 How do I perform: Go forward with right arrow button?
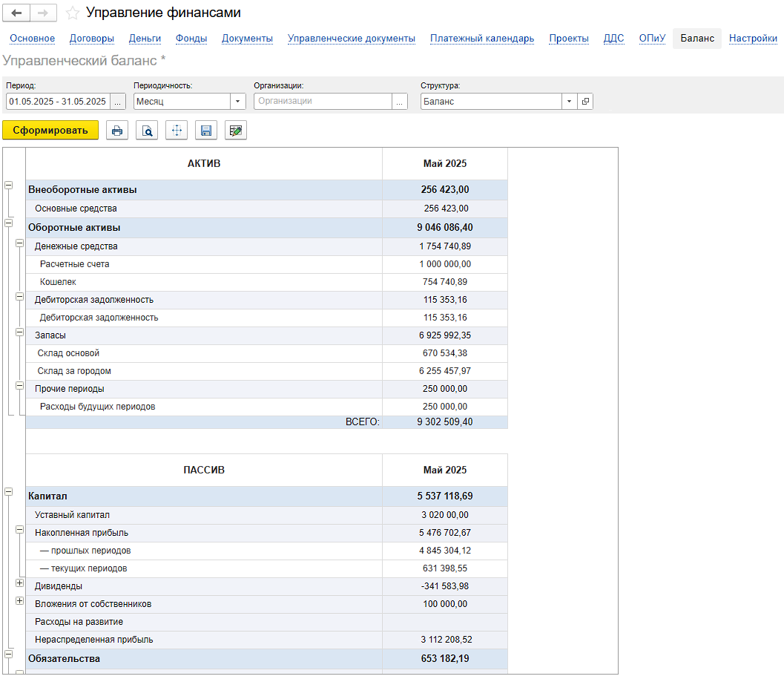(x=44, y=13)
